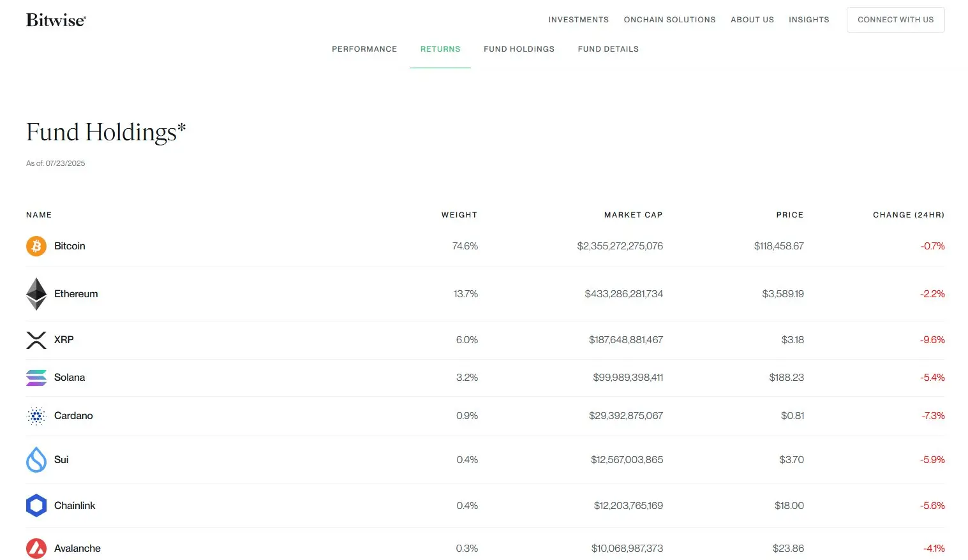Click XRP's -9.6% change
This screenshot has width=968, height=560.
(x=932, y=340)
